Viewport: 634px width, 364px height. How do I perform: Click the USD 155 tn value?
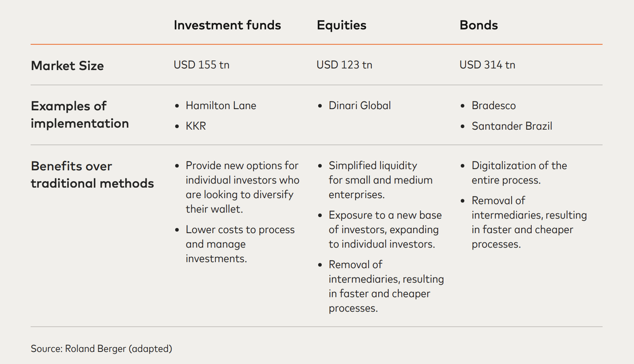pos(201,65)
